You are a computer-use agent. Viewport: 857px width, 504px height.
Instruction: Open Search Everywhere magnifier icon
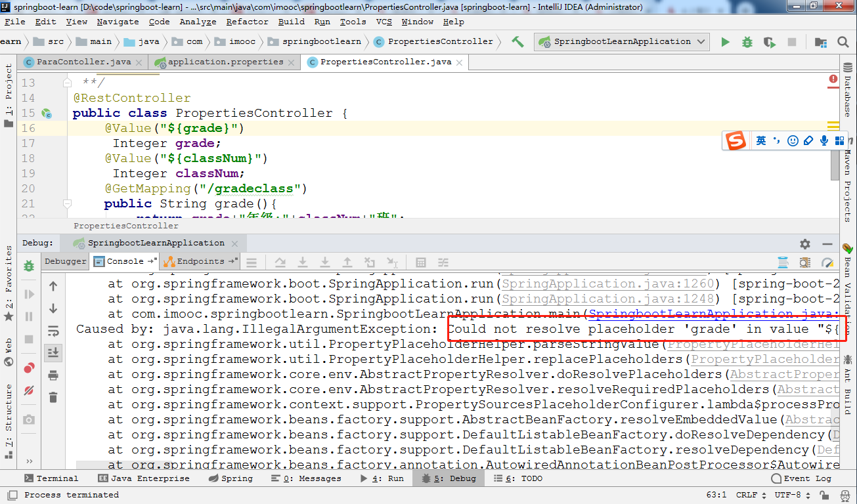coord(843,42)
